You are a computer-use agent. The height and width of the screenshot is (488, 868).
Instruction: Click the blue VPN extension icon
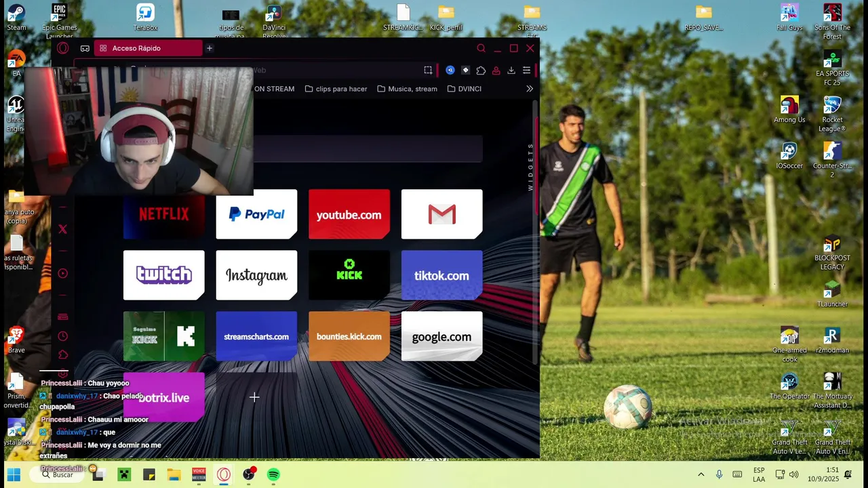pyautogui.click(x=450, y=70)
